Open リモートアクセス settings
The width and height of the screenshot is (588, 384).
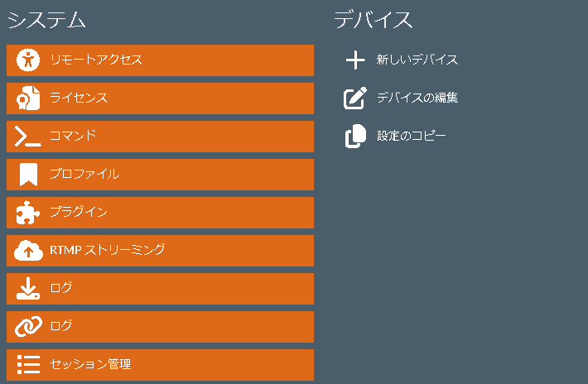(x=160, y=60)
